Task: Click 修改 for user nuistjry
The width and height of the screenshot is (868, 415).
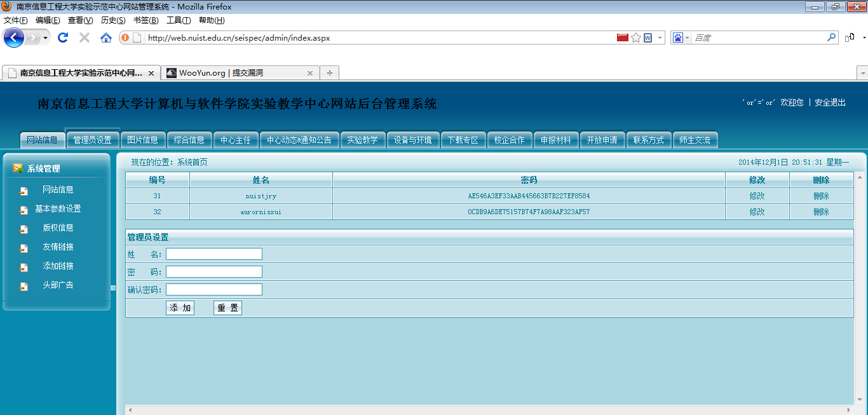Action: pos(757,196)
